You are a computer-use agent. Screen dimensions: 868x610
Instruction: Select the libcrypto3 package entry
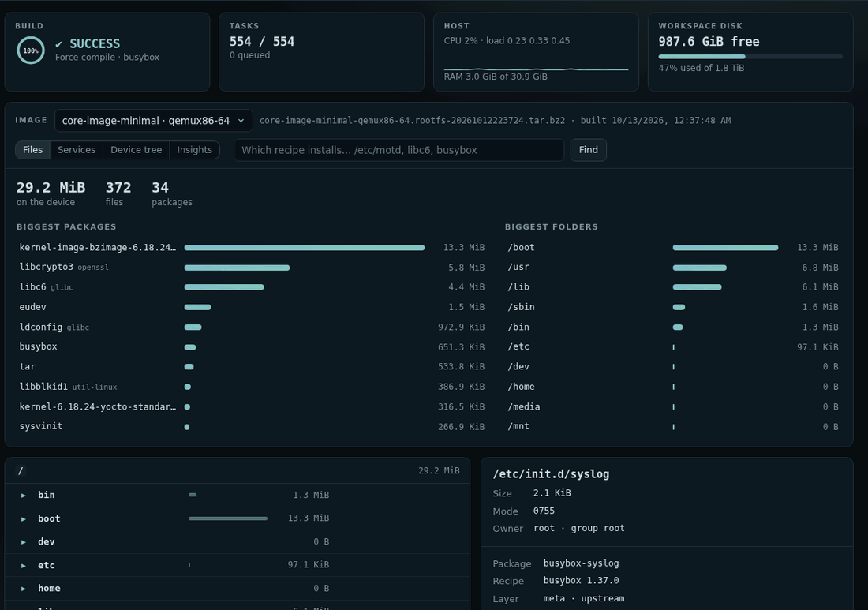tap(252, 268)
